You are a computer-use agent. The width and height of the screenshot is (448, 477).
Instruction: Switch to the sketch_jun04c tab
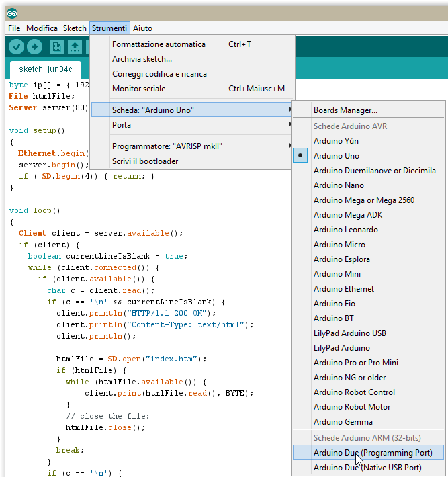(46, 69)
